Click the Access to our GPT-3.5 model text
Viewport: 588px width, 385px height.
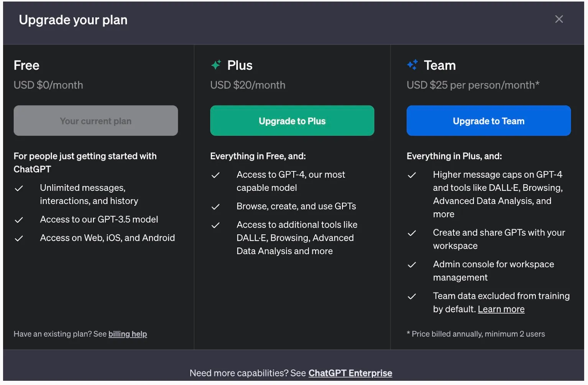click(99, 219)
